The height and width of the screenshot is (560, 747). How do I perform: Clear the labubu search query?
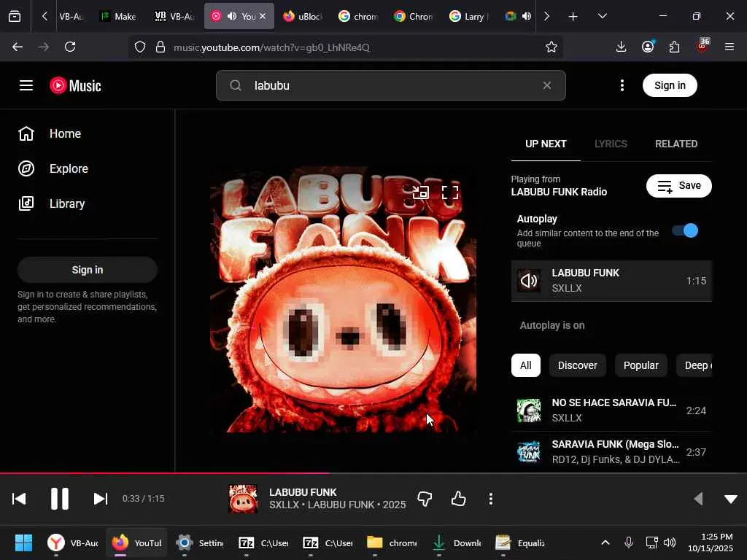[x=547, y=85]
